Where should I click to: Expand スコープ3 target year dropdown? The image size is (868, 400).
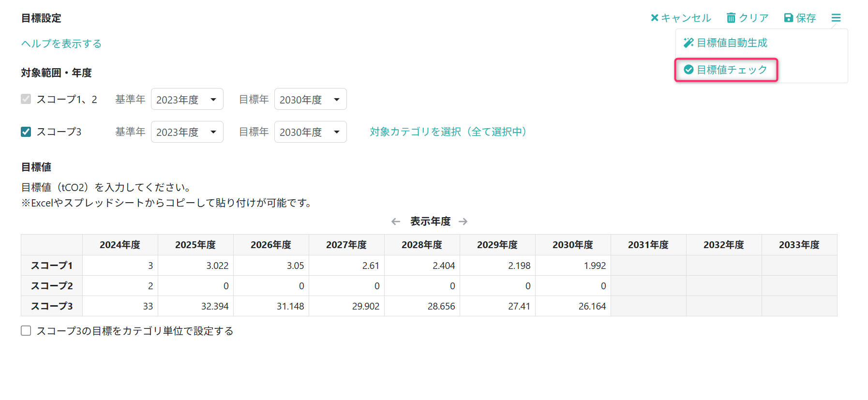(310, 132)
